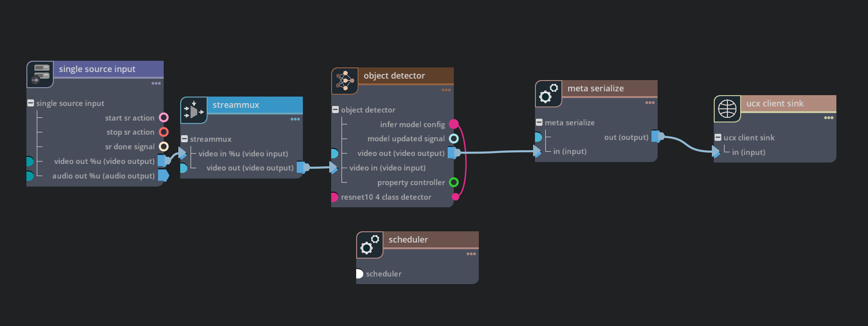The image size is (868, 326).
Task: Click blue handle left of object detector video out
Action: (334, 153)
